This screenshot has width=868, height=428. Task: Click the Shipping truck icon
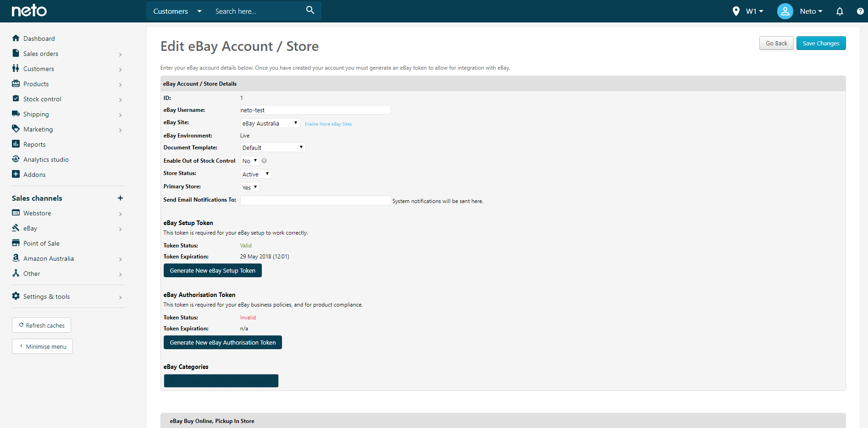tap(16, 114)
